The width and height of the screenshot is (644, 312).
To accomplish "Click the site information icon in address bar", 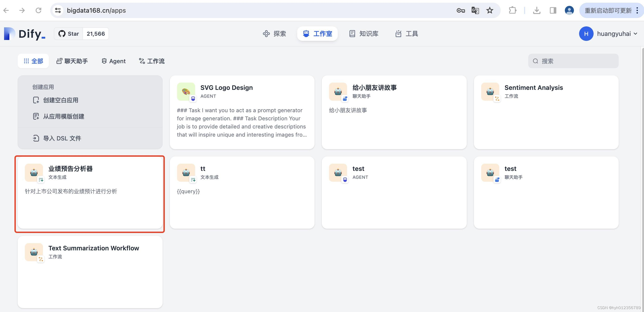I will [58, 10].
